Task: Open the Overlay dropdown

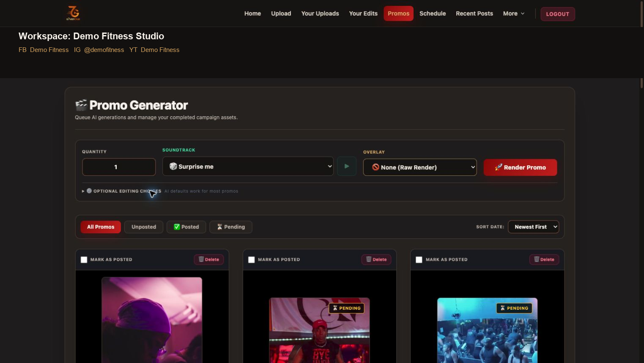Action: pyautogui.click(x=420, y=167)
